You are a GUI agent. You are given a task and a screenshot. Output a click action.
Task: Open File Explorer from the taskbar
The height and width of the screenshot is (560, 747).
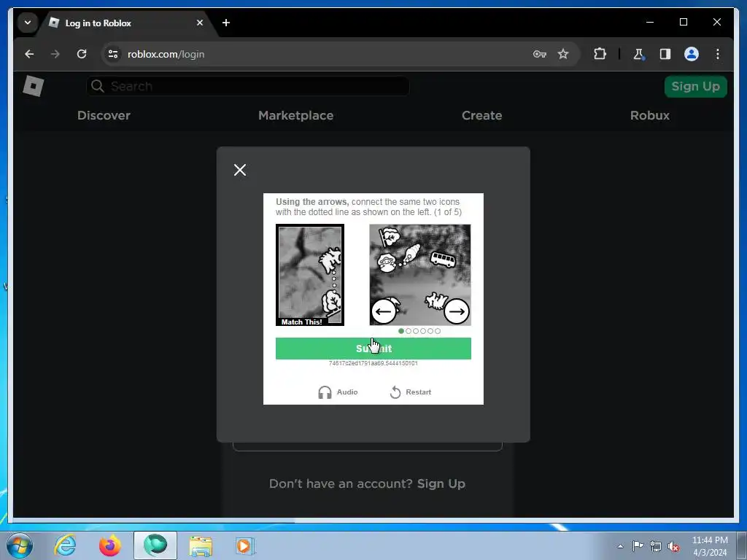(201, 545)
